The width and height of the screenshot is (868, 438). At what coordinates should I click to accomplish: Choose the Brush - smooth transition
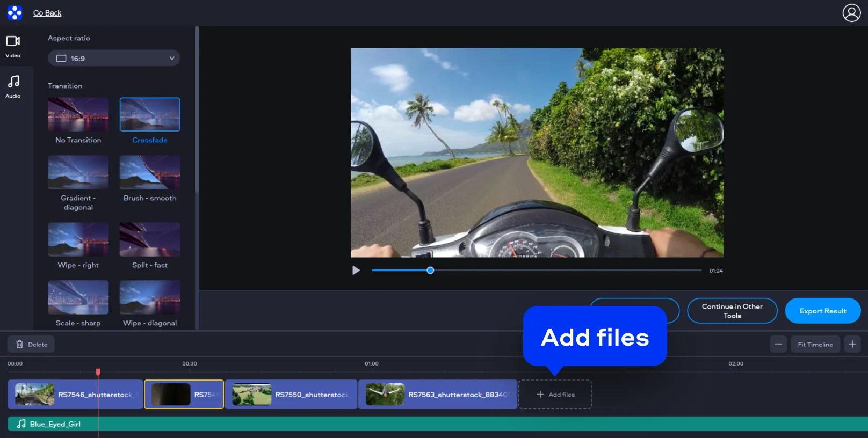coord(150,172)
